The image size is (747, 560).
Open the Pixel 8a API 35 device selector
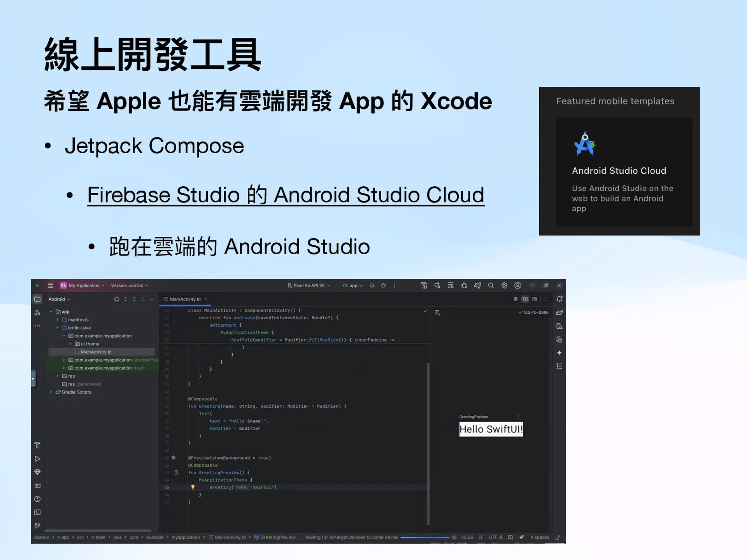[x=309, y=285]
